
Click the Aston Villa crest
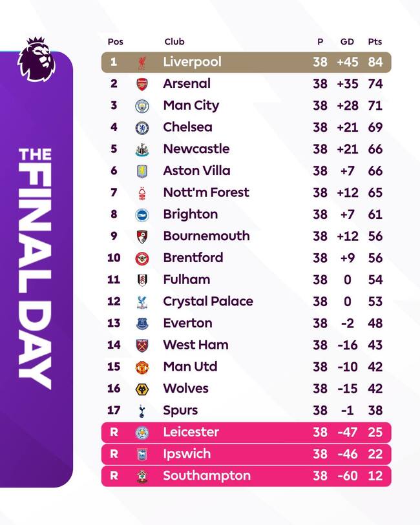tap(142, 171)
